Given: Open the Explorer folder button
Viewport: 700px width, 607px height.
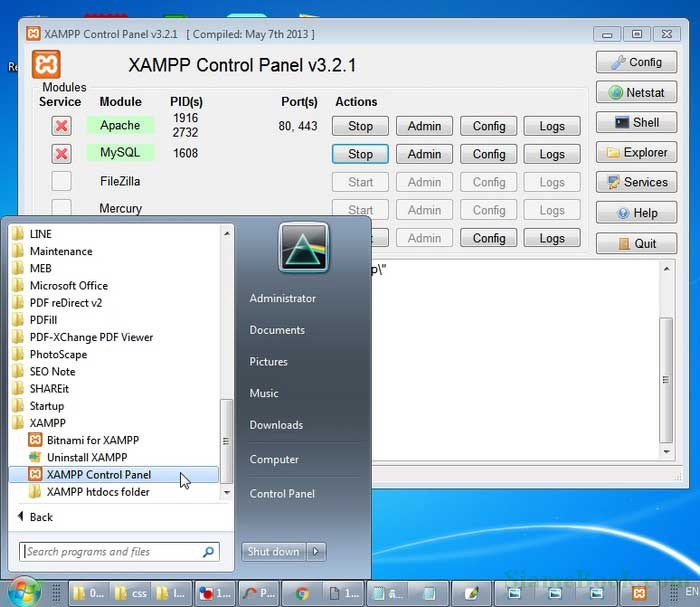Looking at the screenshot, I should [x=636, y=152].
